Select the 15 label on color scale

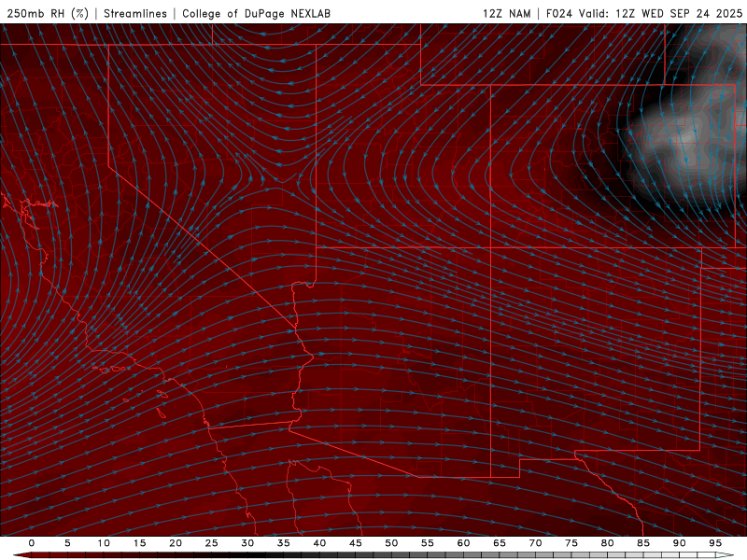(x=139, y=543)
